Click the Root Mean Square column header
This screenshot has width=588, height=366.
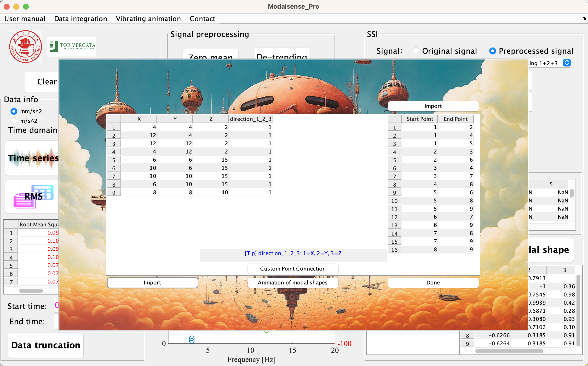(39, 224)
